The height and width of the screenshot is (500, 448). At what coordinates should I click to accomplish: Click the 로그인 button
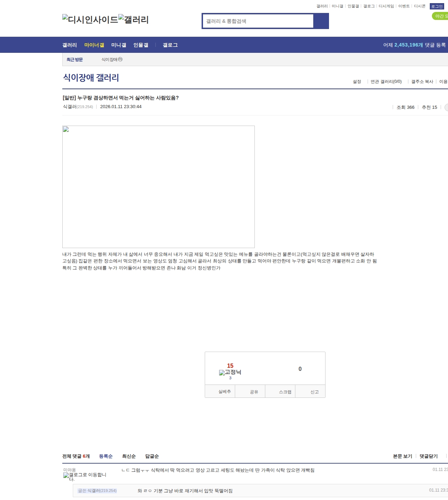(x=437, y=6)
